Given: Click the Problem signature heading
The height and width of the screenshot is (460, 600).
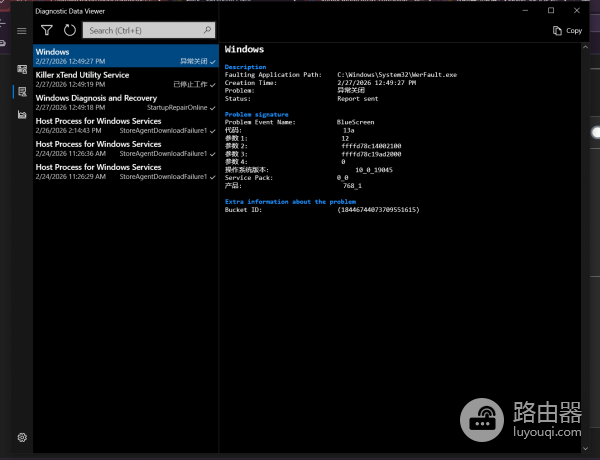Looking at the screenshot, I should (x=256, y=114).
